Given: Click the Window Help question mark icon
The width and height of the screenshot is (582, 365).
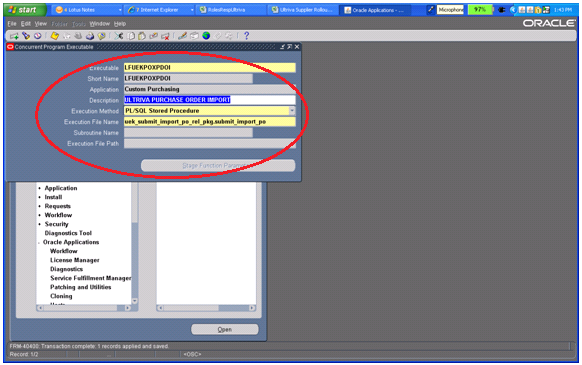Looking at the screenshot, I should point(246,36).
